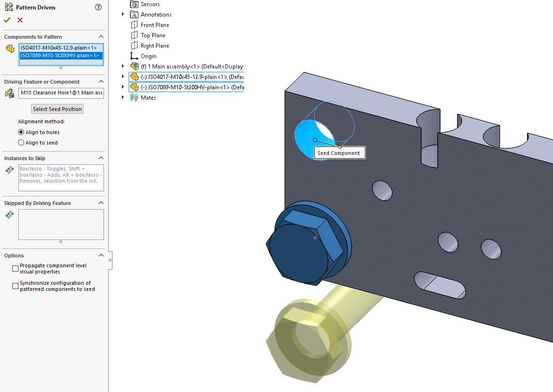This screenshot has width=553, height=392.
Task: Check Synchronize configuration of patterned components
Action: (15, 285)
